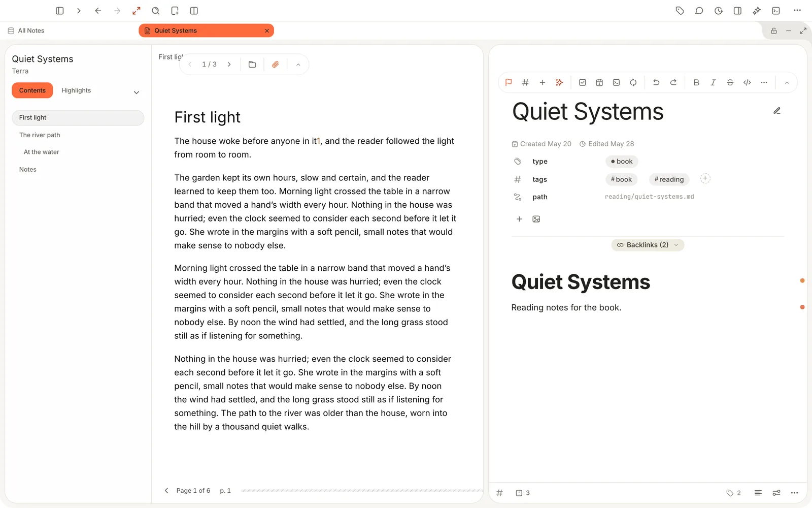Toggle italic formatting
The height and width of the screenshot is (508, 812).
pos(713,82)
